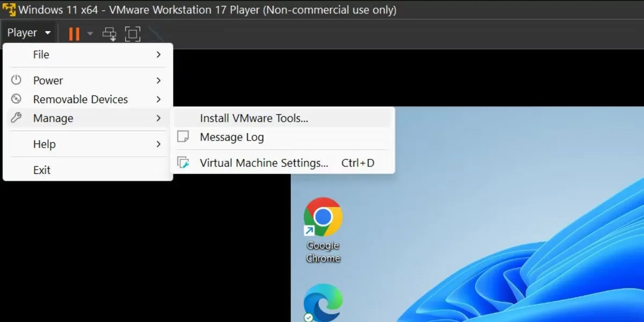Open Message Log from the Manage submenu
Screen dimensions: 644x322
click(x=231, y=137)
